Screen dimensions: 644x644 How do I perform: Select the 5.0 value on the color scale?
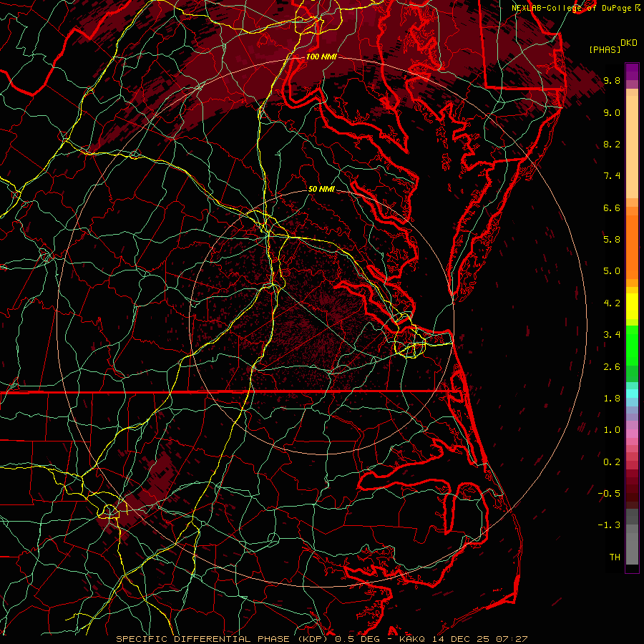click(x=612, y=271)
